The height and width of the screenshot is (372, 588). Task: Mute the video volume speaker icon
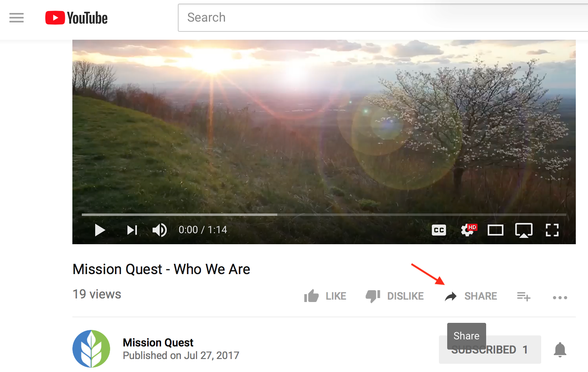click(x=160, y=230)
